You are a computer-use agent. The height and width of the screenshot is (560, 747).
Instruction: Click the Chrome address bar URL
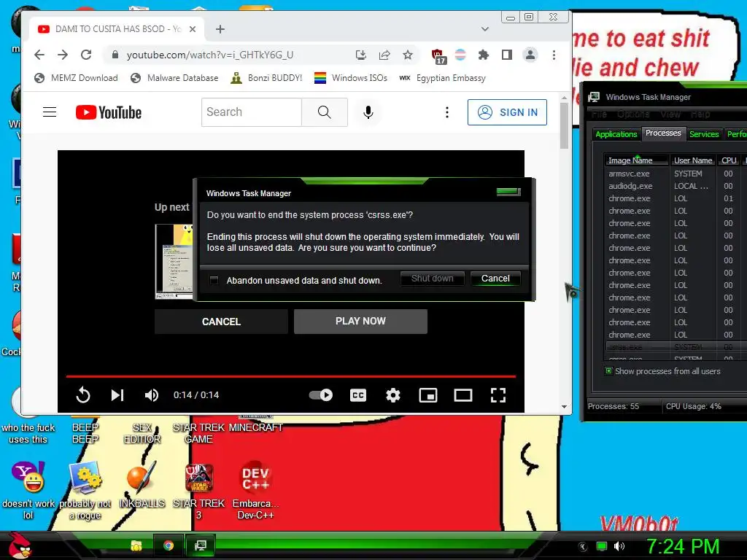[x=210, y=55]
